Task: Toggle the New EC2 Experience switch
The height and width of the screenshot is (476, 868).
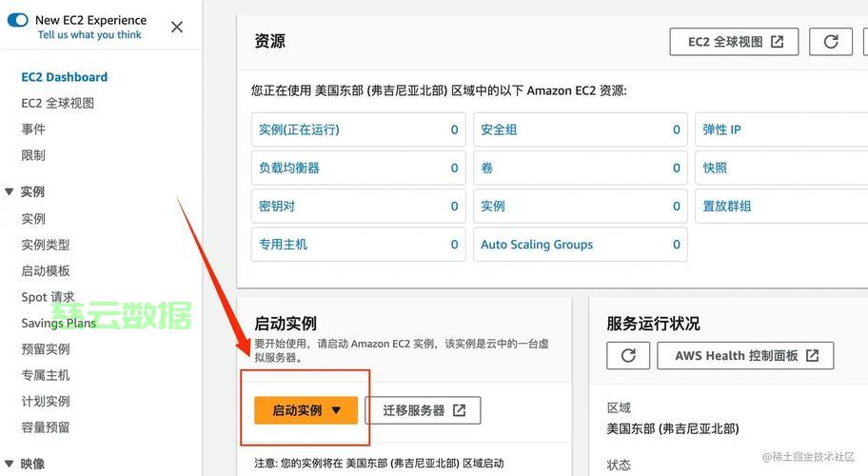Action: coord(18,20)
